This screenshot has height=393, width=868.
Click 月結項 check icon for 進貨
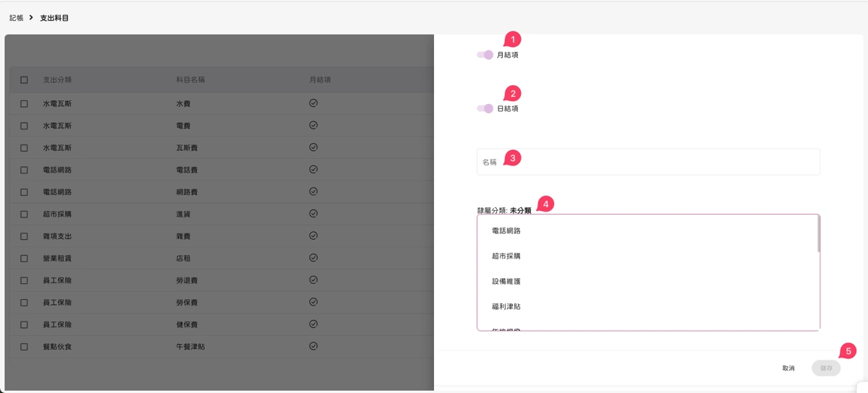[313, 214]
